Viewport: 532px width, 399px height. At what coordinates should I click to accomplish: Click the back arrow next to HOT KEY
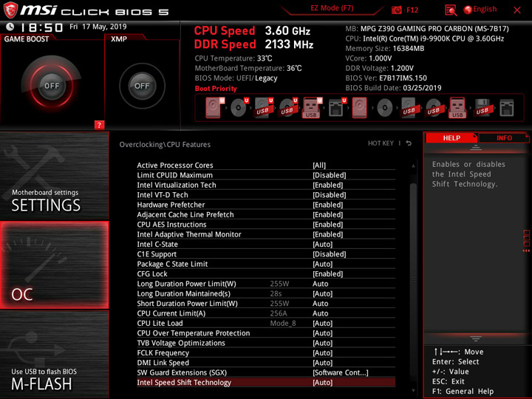409,143
